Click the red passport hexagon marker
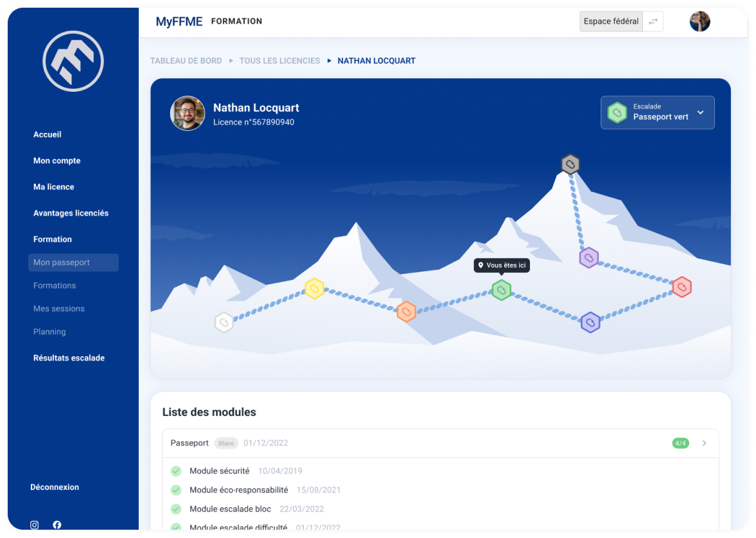Viewport: 756px width, 538px height. 681,287
